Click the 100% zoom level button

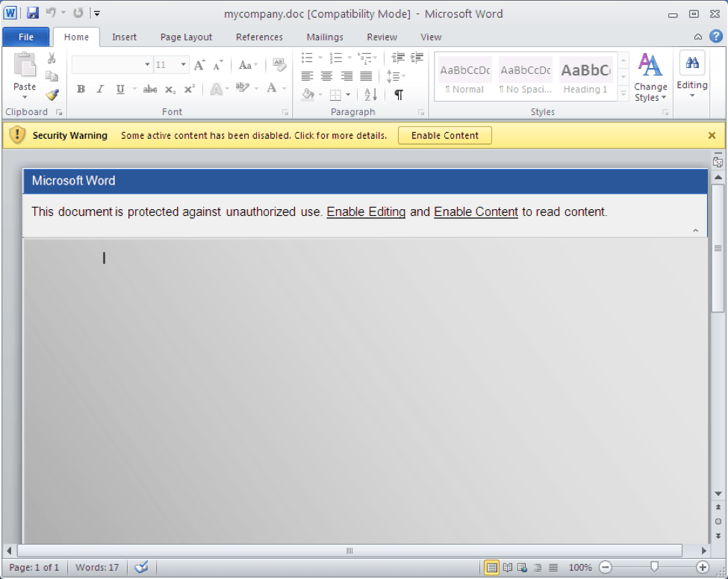pos(580,567)
